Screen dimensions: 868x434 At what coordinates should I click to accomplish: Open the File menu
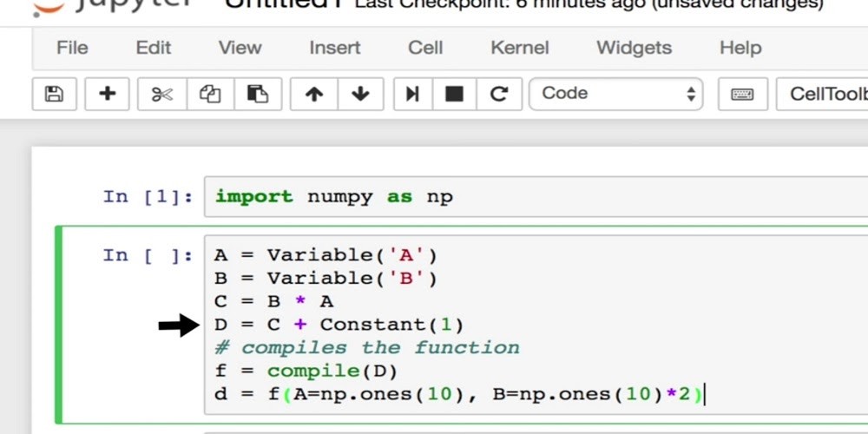tap(72, 48)
